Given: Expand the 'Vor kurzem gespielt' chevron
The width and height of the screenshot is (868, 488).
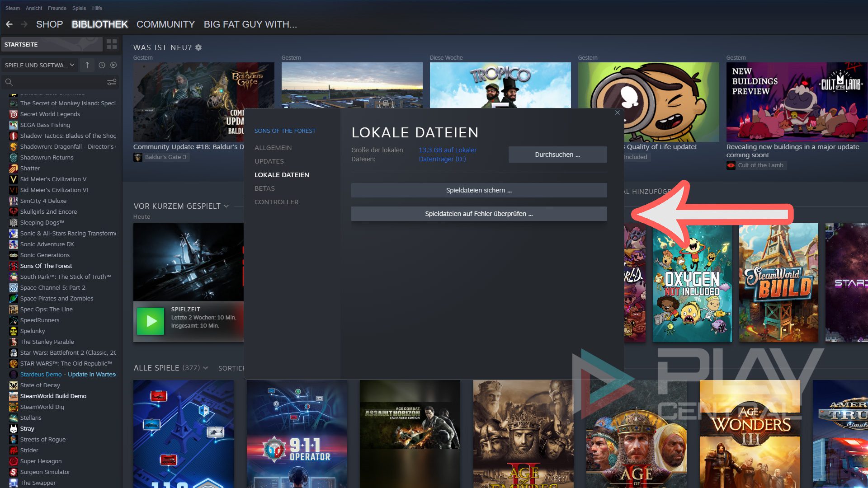Looking at the screenshot, I should [226, 206].
